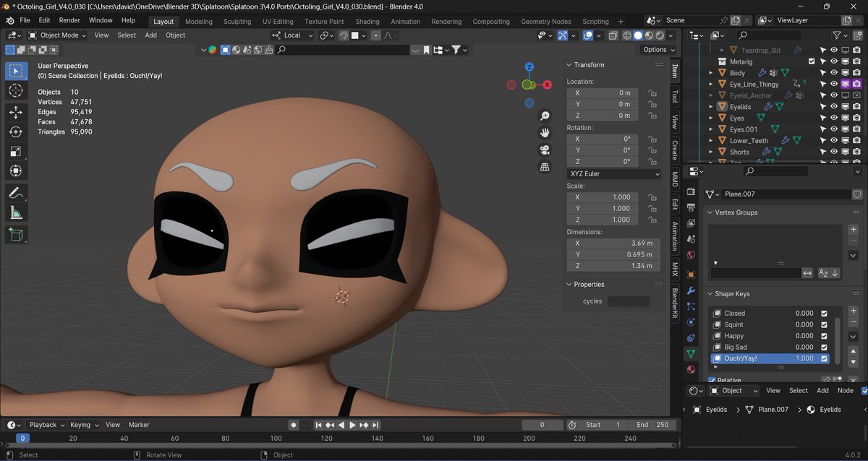Open the XYZ Euler rotation mode dropdown

pos(614,174)
